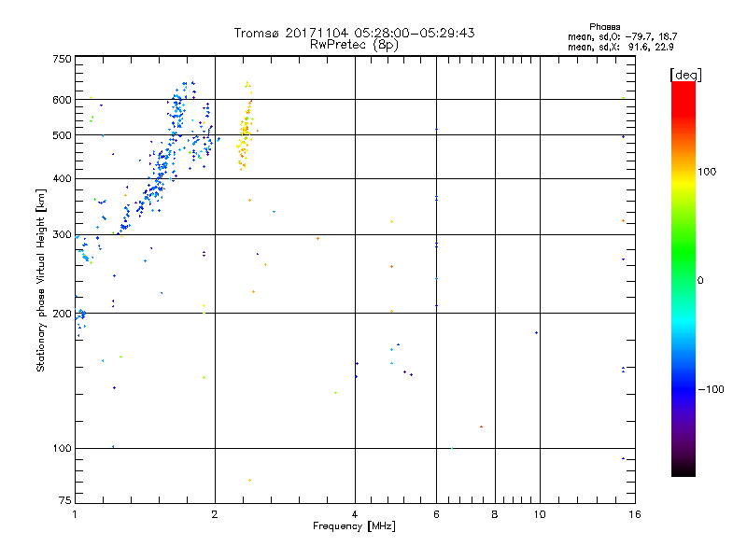Select the X-mode mean and sd text line

click(620, 47)
